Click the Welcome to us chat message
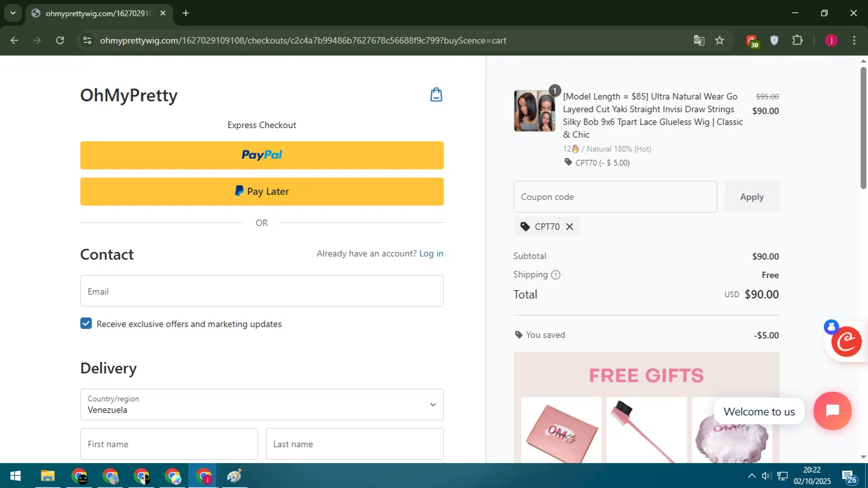Viewport: 868px width, 488px height. (759, 412)
